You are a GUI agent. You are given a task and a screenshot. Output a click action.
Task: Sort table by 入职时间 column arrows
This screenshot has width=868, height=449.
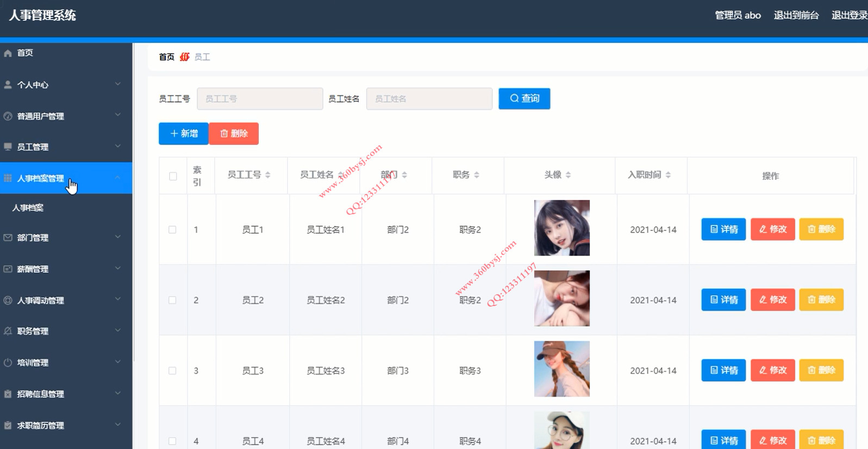(669, 175)
